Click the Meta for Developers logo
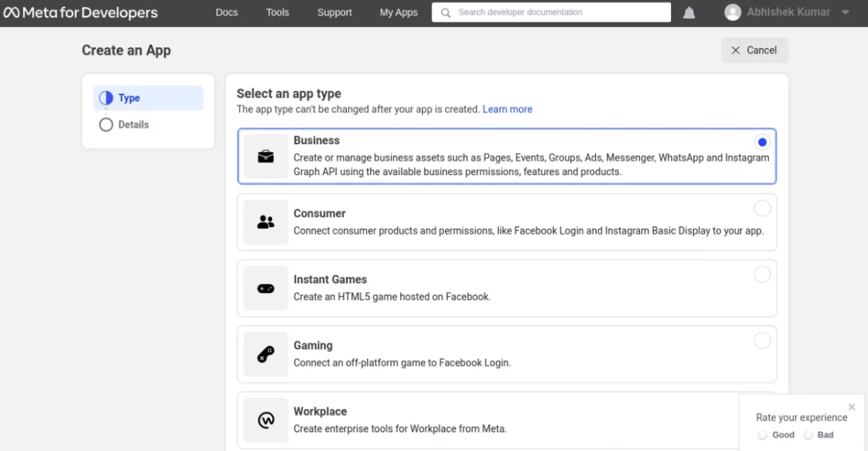The image size is (868, 451). (x=81, y=12)
